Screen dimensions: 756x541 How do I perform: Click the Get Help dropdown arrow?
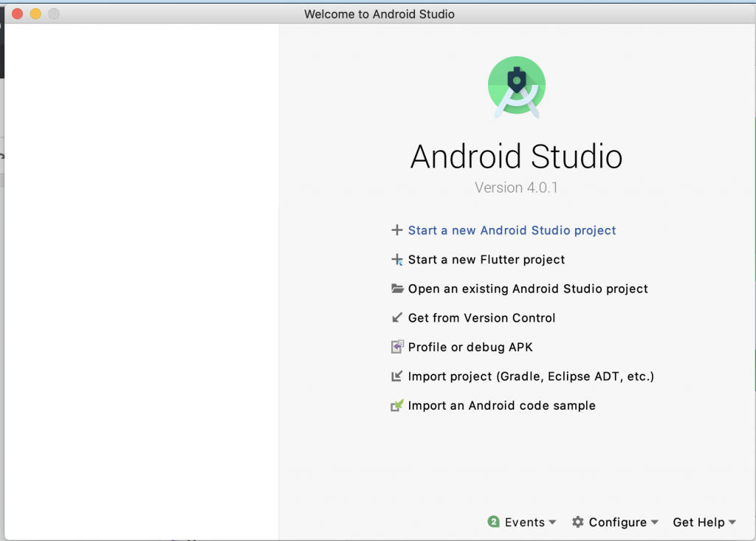coord(732,523)
